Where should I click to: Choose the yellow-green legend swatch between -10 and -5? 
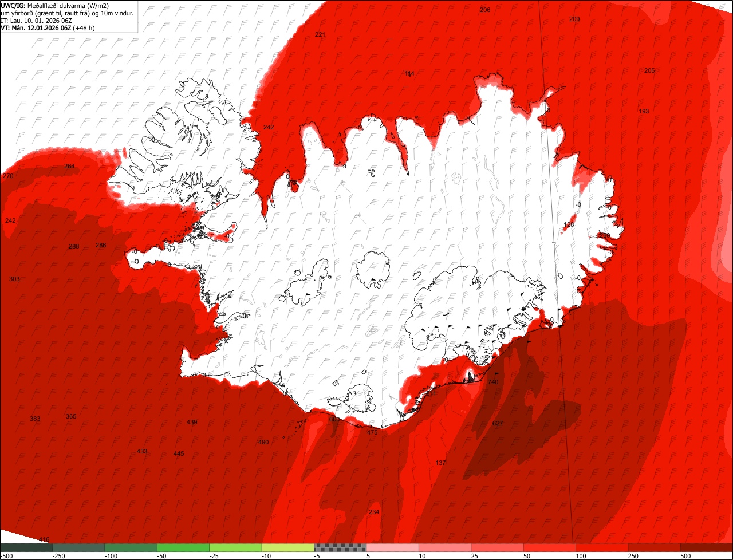click(288, 547)
